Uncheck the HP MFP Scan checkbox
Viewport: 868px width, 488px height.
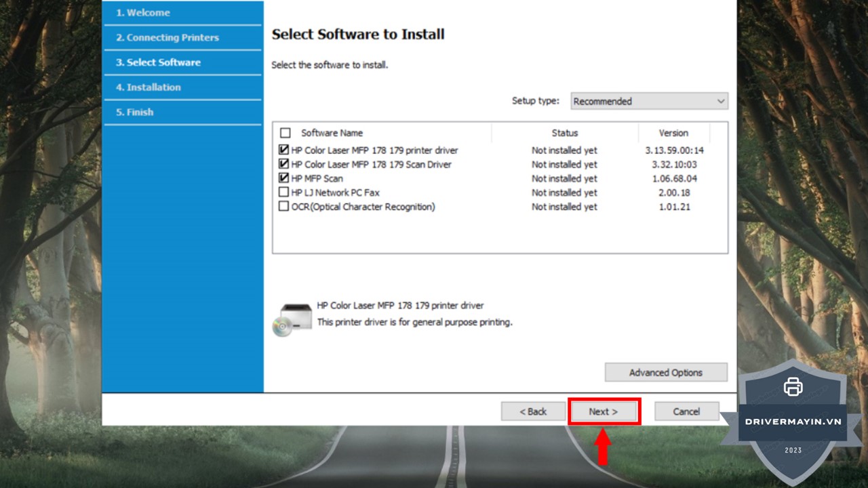(283, 178)
